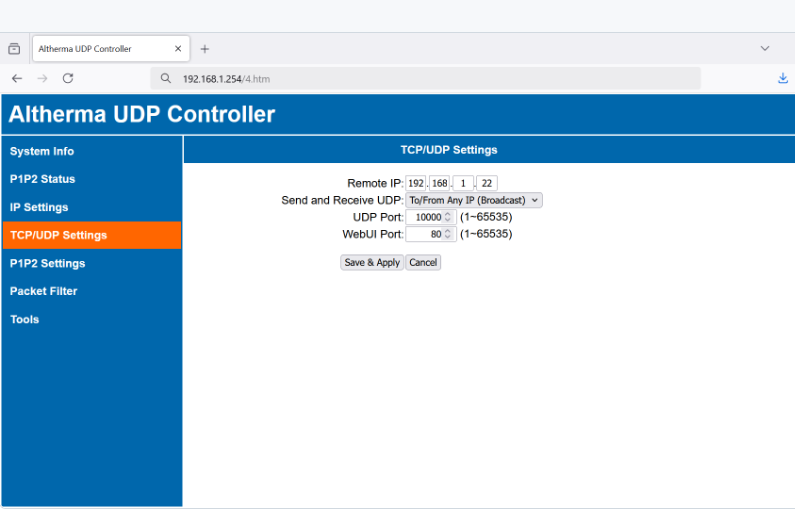
Task: Open the browser downloads icon
Action: pyautogui.click(x=782, y=78)
